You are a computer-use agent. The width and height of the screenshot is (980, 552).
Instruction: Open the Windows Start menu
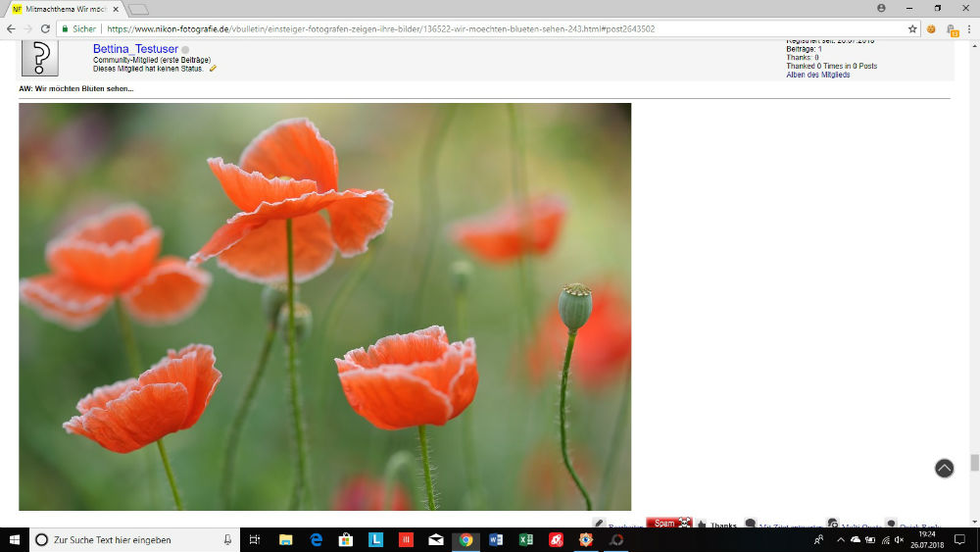click(x=15, y=539)
